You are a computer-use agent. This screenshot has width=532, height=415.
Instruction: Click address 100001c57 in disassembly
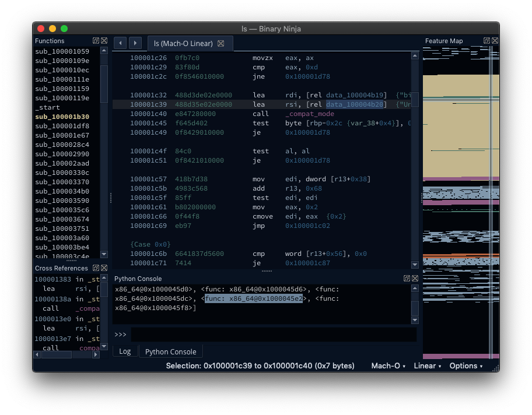point(148,179)
